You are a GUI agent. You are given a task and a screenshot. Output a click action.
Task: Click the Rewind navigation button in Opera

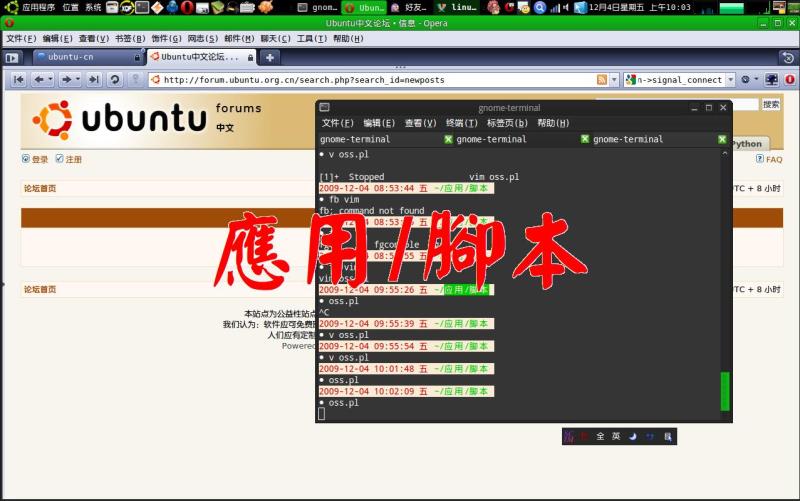coord(18,80)
